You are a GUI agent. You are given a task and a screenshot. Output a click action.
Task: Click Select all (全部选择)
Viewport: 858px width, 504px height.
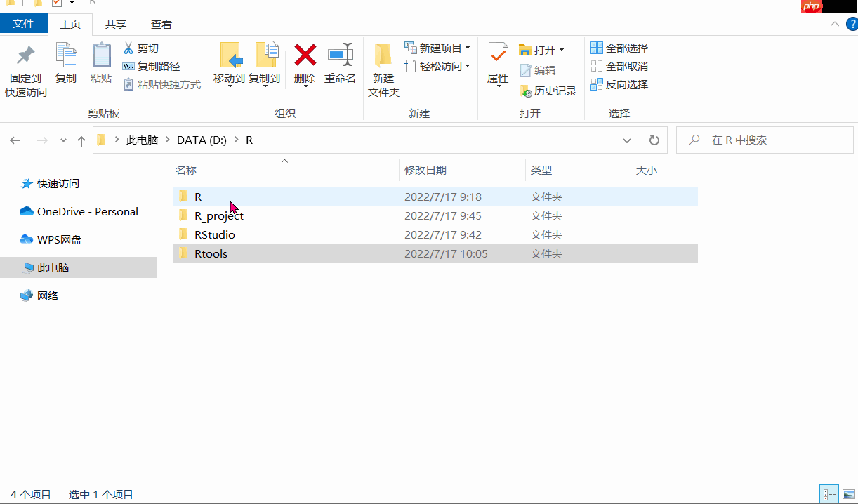619,48
